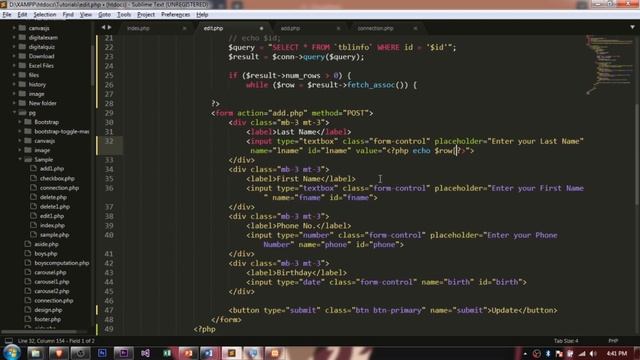Open the Preferences menu
Image resolution: width=640 pixels, height=360 pixels.
(x=176, y=15)
